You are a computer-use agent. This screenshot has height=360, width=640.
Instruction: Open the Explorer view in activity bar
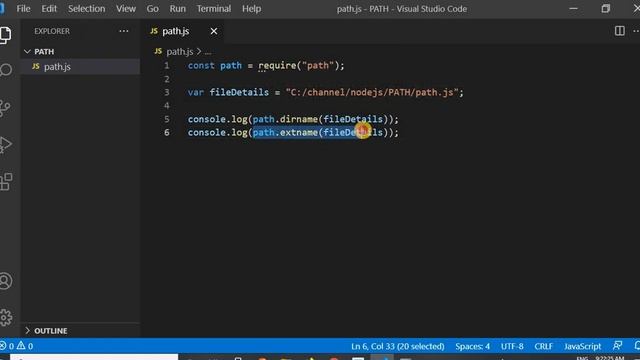click(x=6, y=35)
